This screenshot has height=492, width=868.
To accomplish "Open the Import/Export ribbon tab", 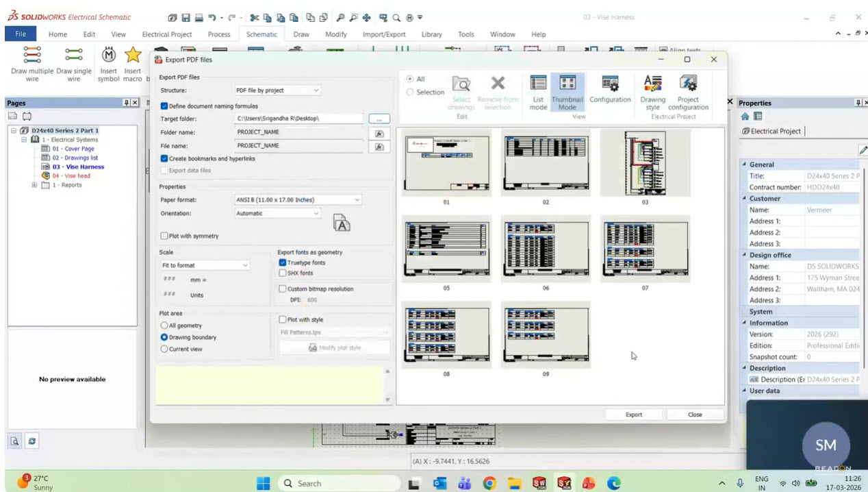I will click(384, 34).
